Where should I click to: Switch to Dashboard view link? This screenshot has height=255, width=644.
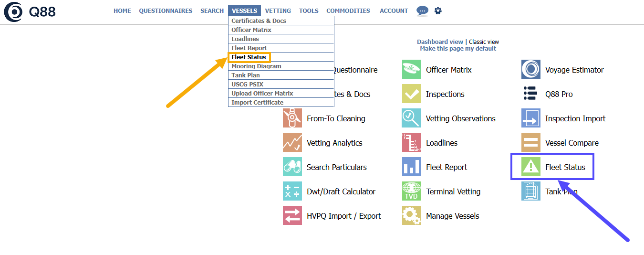pyautogui.click(x=440, y=42)
